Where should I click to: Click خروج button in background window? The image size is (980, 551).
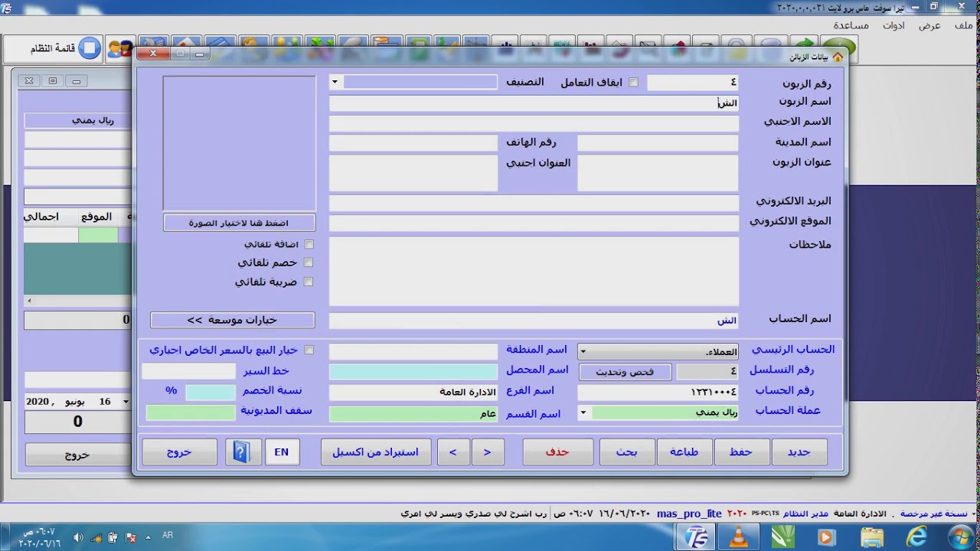[x=77, y=455]
